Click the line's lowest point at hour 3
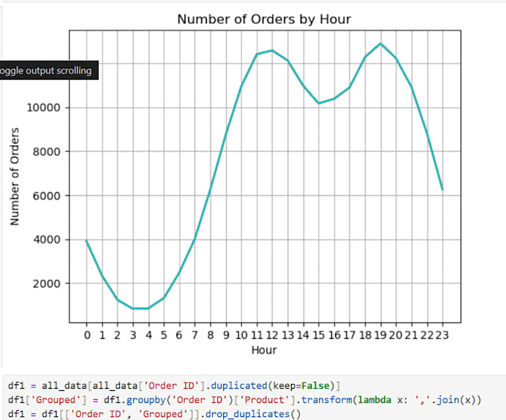This screenshot has height=420, width=506. (133, 308)
